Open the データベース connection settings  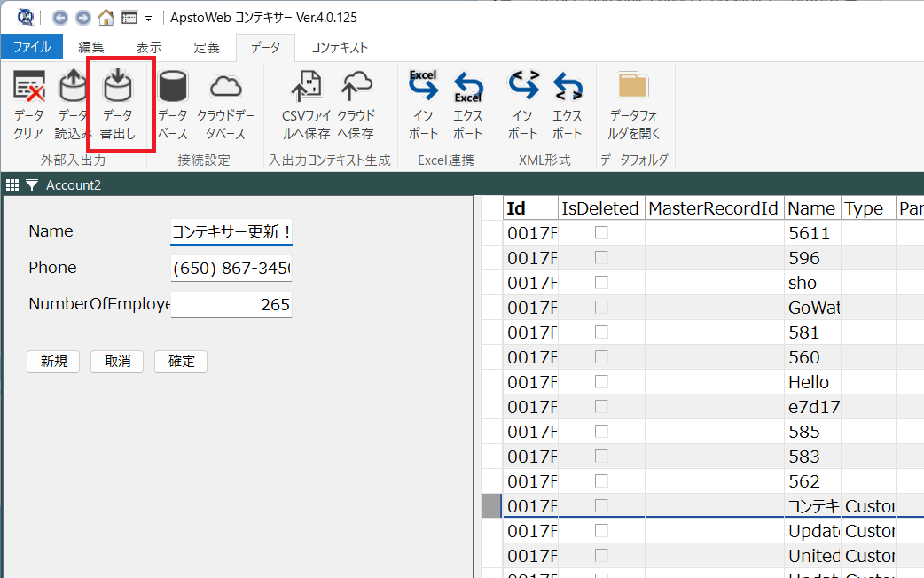click(173, 105)
